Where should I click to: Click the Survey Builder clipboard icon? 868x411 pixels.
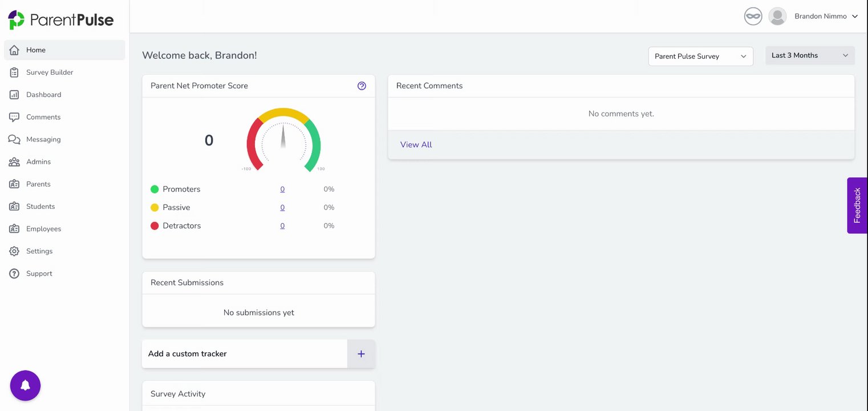pos(14,72)
